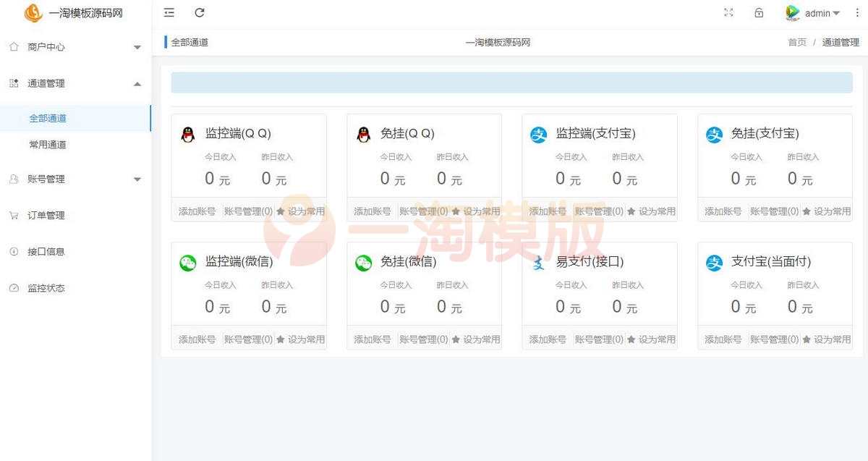
Task: Click the 易支付(接口) card title
Action: [590, 262]
